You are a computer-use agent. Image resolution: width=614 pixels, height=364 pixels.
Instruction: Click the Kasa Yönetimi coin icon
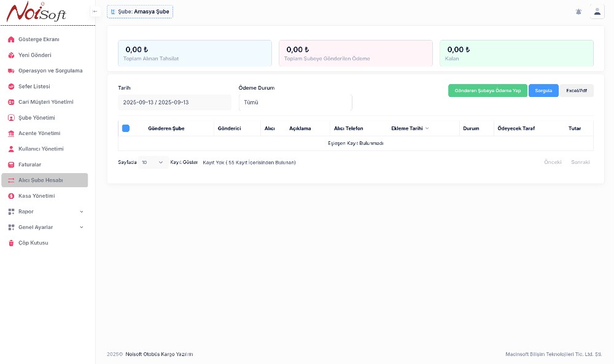(11, 196)
